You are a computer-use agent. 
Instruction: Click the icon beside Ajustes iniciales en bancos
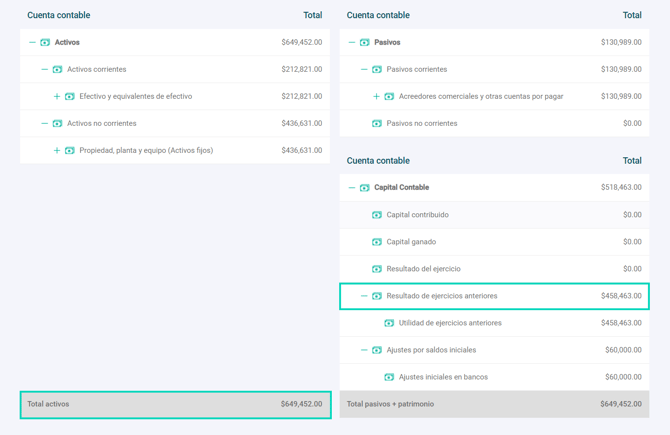389,377
